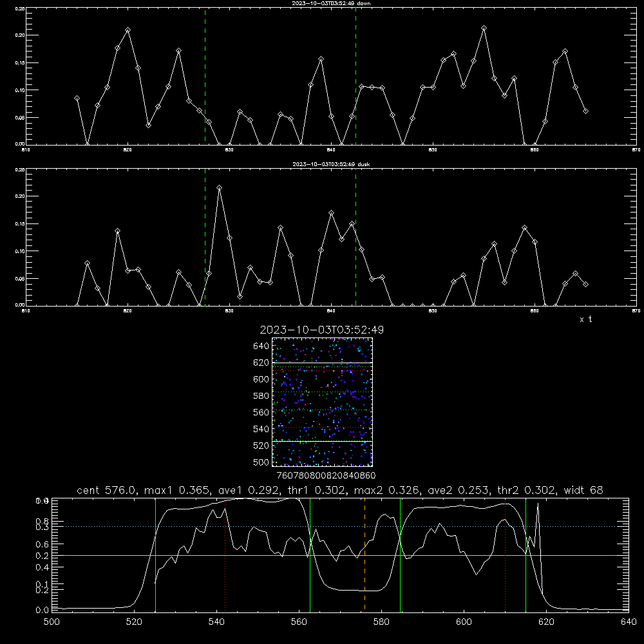Click the left green dashed line in dawn plot
The width and height of the screenshot is (644, 644).
click(205, 76)
